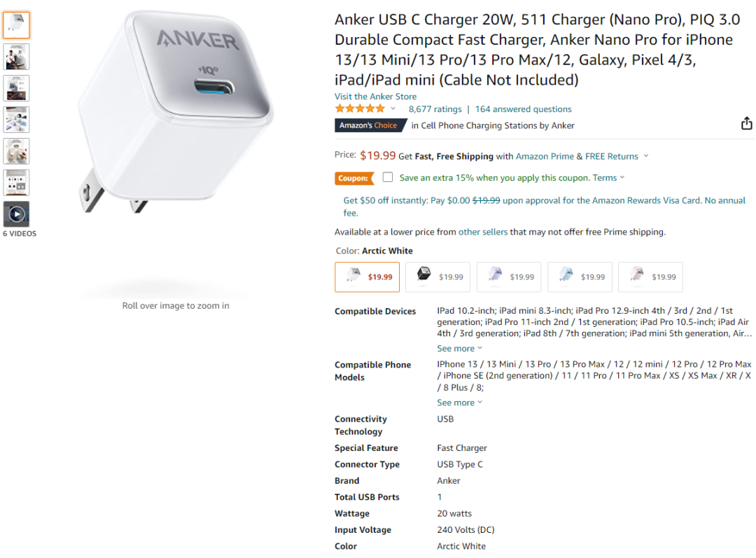The image size is (756, 558).
Task: Expand the Prime shipping details chevron
Action: click(646, 155)
